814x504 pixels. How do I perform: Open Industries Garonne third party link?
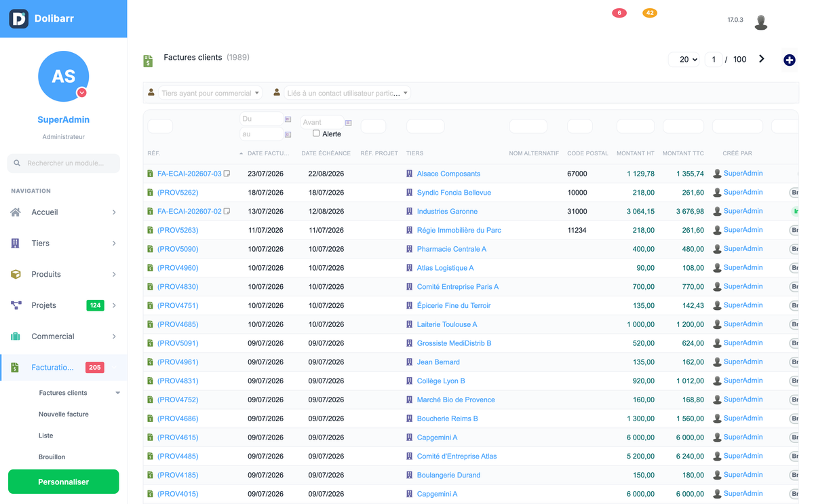[447, 212]
